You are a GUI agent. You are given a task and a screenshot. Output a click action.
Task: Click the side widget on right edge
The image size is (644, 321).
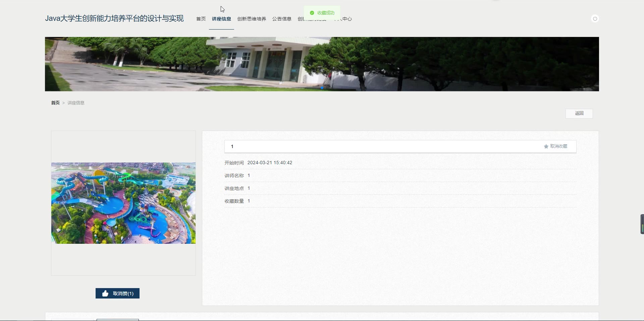642,224
